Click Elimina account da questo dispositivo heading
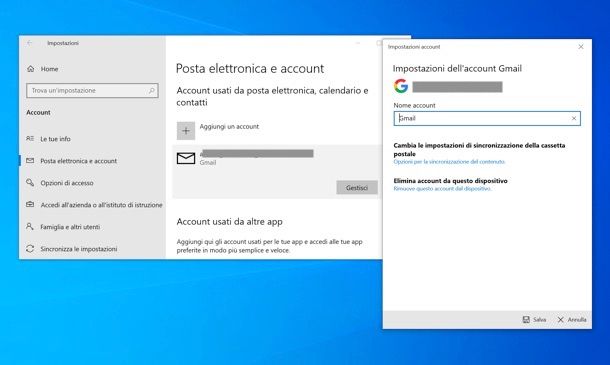Screen dimensions: 610x365 click(450, 181)
